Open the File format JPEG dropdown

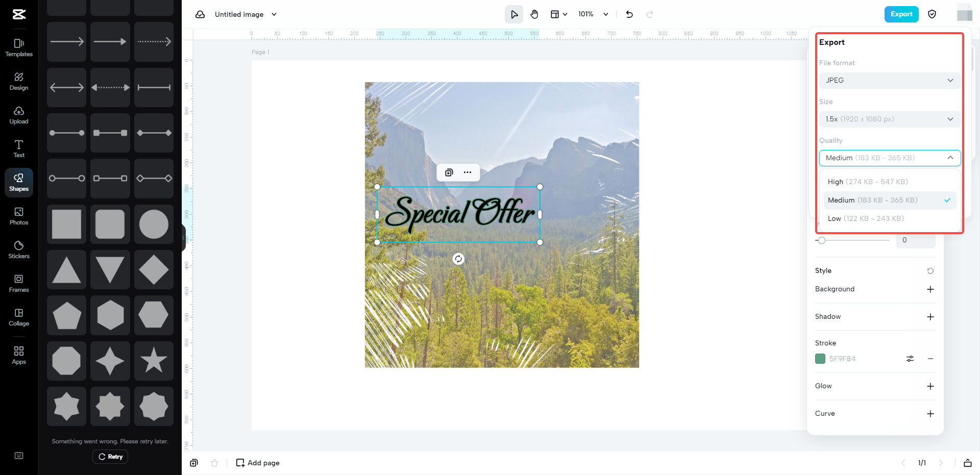[x=890, y=80]
